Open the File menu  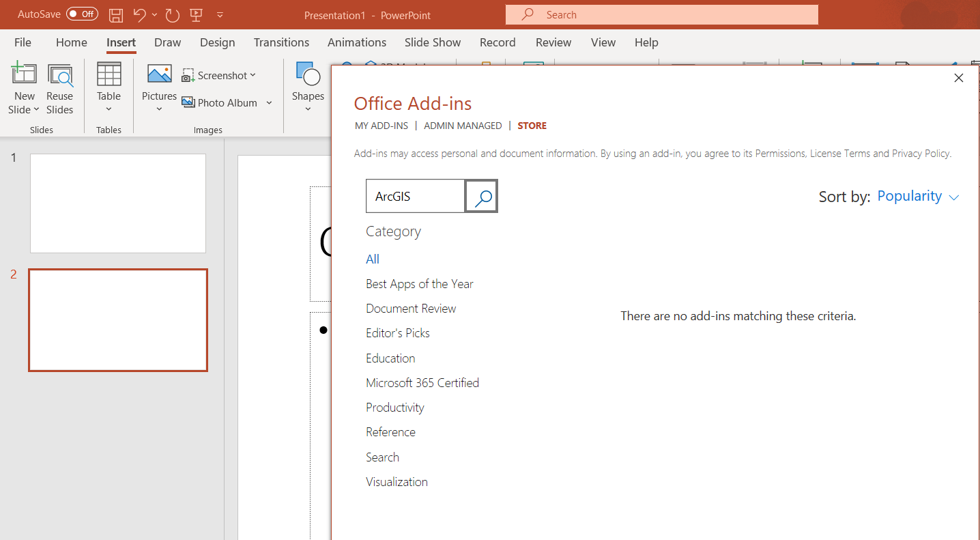tap(23, 42)
